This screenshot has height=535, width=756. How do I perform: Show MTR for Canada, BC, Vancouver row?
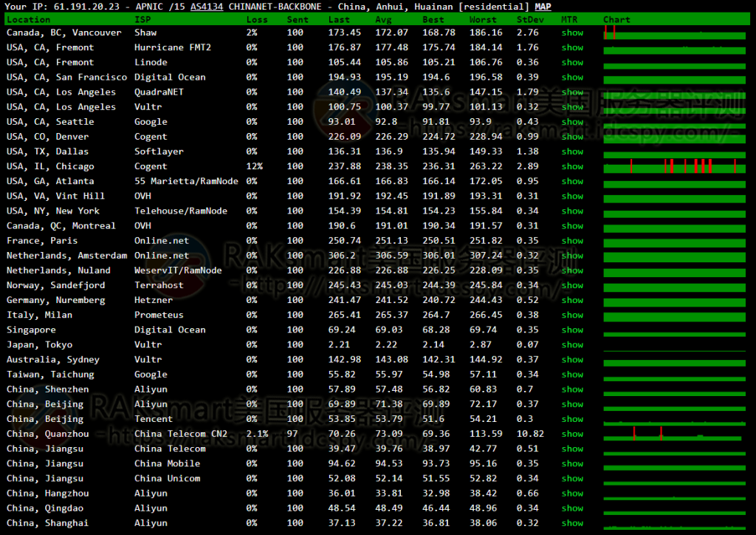(x=572, y=33)
